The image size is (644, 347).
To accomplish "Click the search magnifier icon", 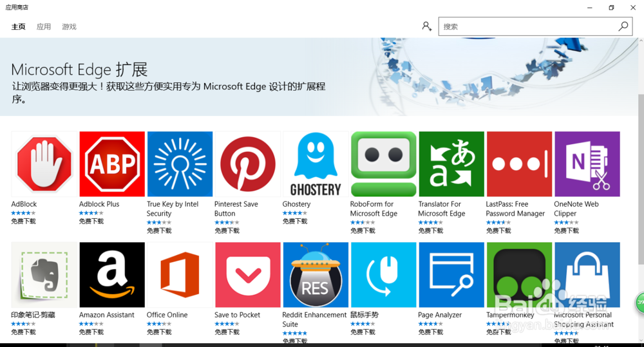I will pyautogui.click(x=623, y=26).
